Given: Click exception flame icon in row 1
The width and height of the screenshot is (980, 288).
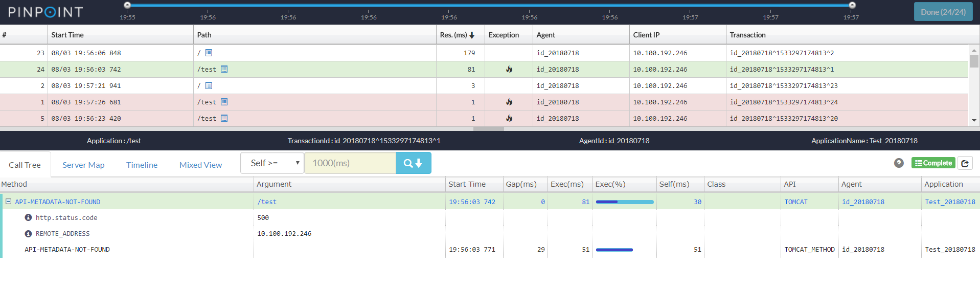Looking at the screenshot, I should tap(509, 102).
